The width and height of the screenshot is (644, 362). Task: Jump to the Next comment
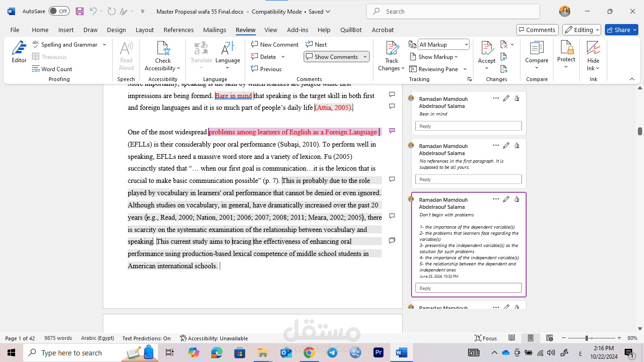316,44
